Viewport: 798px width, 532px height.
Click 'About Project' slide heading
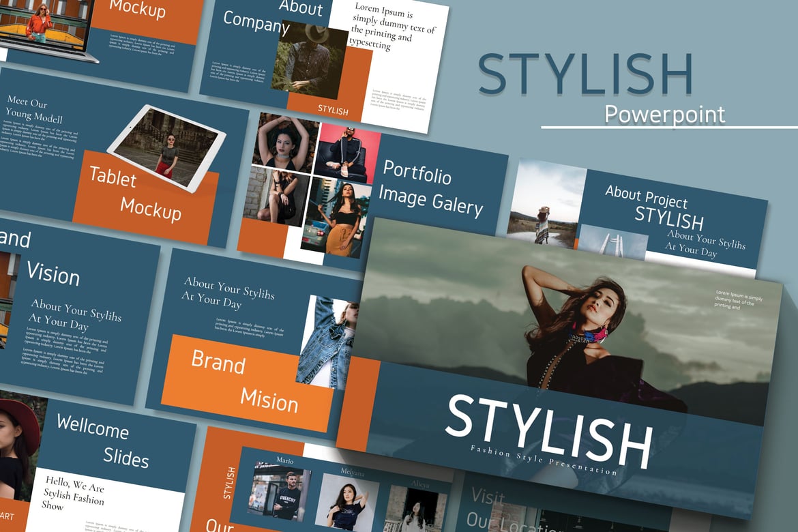(647, 198)
